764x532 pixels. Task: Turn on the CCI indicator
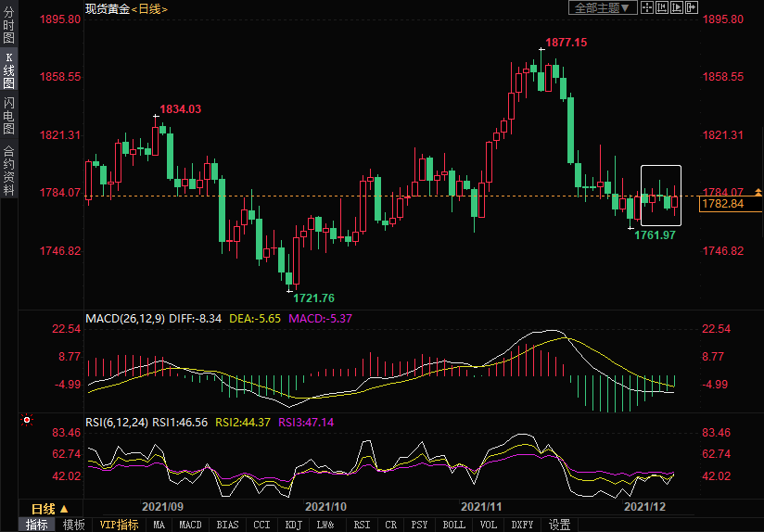262,525
